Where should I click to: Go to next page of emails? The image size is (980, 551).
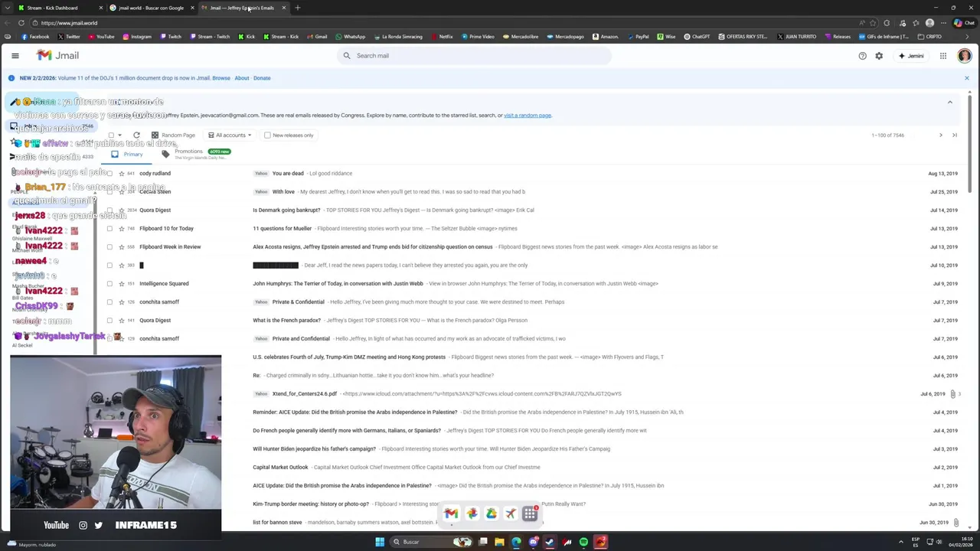pyautogui.click(x=941, y=135)
